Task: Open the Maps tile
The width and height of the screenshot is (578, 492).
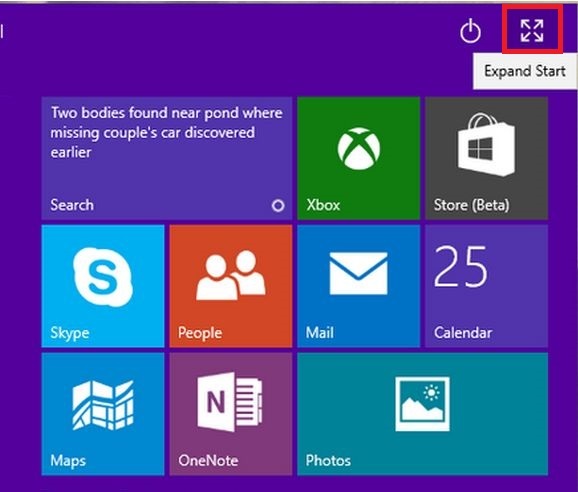Action: click(103, 414)
